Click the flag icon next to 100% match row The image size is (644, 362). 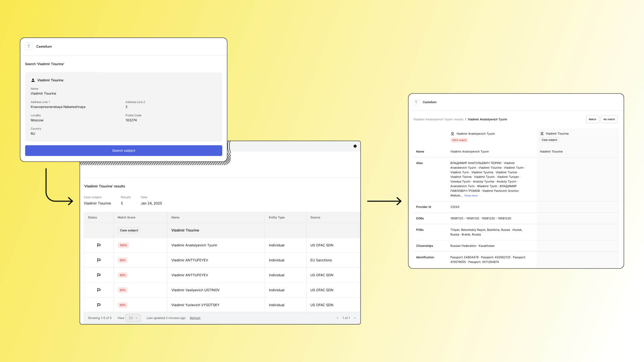coord(98,245)
